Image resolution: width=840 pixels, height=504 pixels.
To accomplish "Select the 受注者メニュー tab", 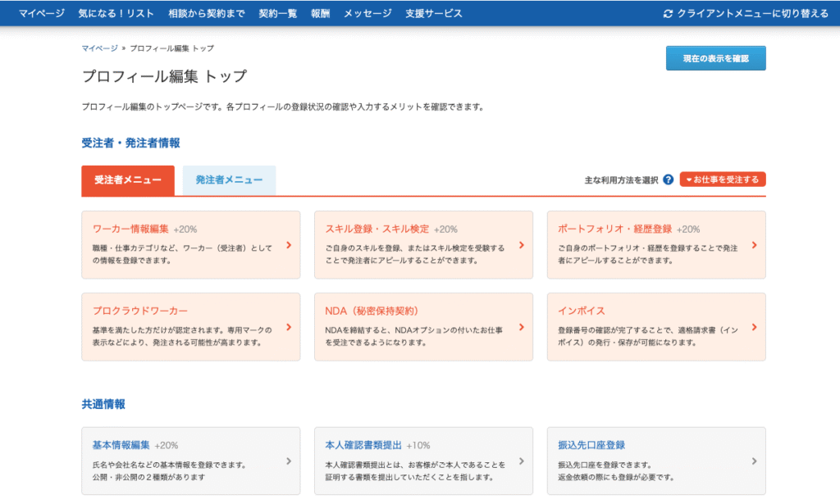I will point(128,180).
